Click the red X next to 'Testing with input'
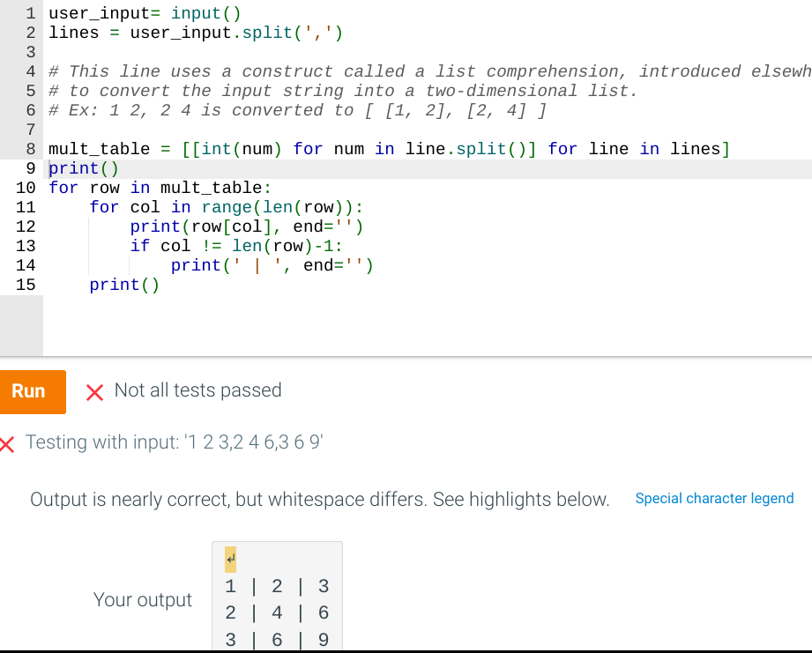 9,442
